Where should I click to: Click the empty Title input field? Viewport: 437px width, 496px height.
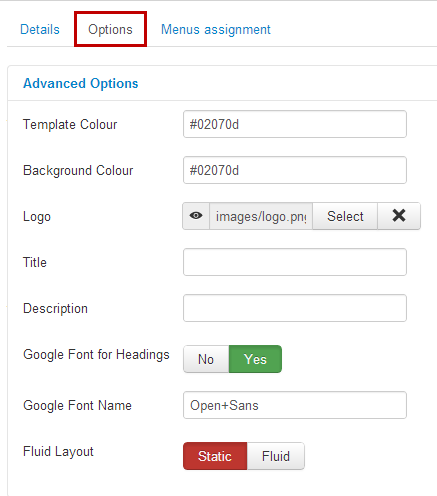tap(295, 262)
